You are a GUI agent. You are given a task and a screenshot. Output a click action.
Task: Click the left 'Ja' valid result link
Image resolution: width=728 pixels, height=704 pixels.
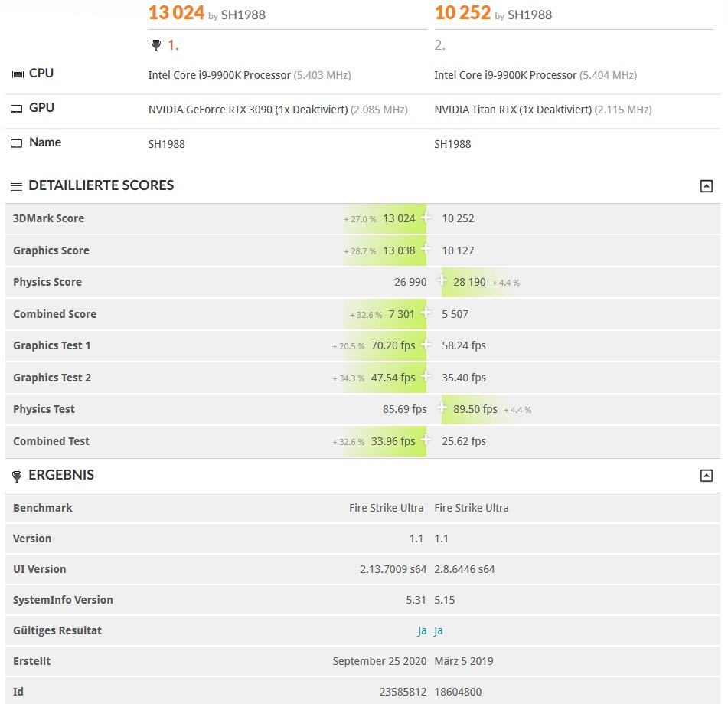(422, 630)
